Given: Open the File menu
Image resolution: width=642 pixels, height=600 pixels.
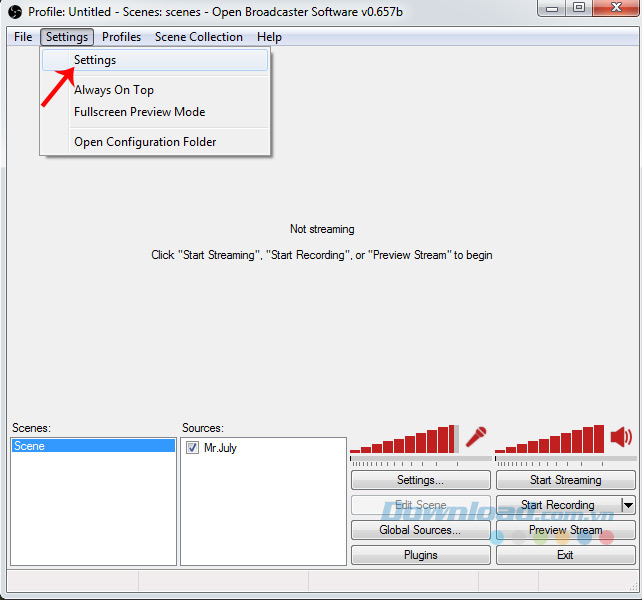Looking at the screenshot, I should click(23, 37).
